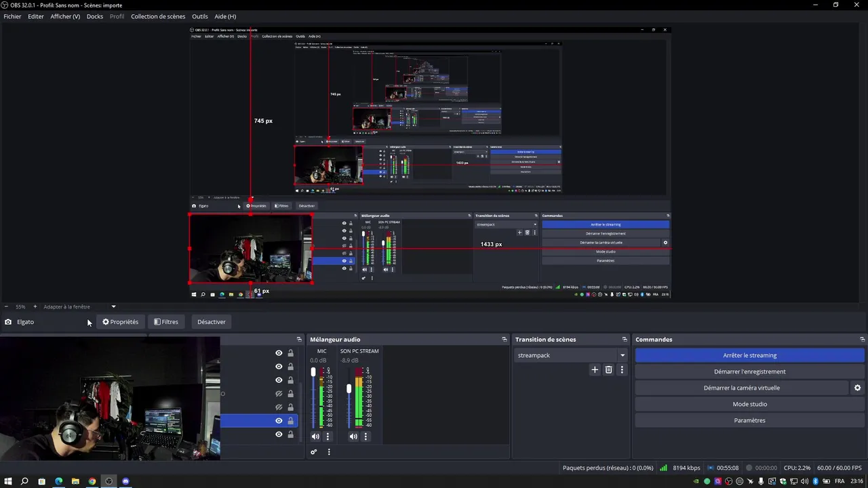The width and height of the screenshot is (868, 488).
Task: Add a new scene transition
Action: point(595,370)
